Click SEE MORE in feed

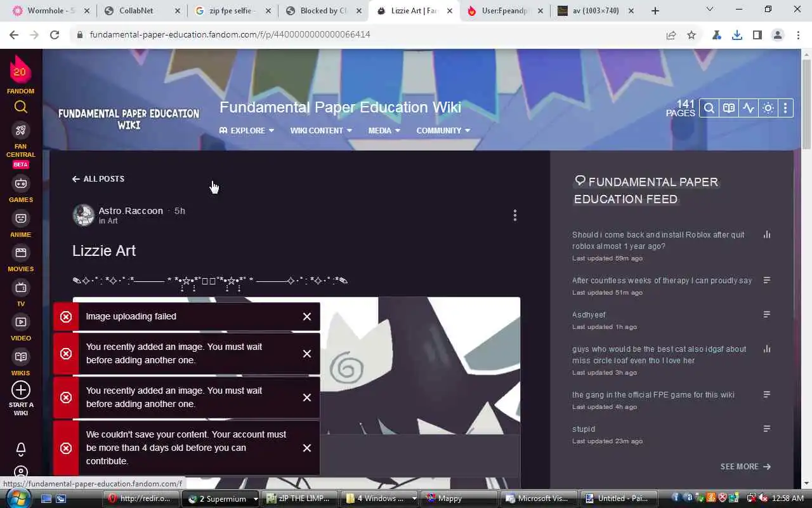click(745, 466)
